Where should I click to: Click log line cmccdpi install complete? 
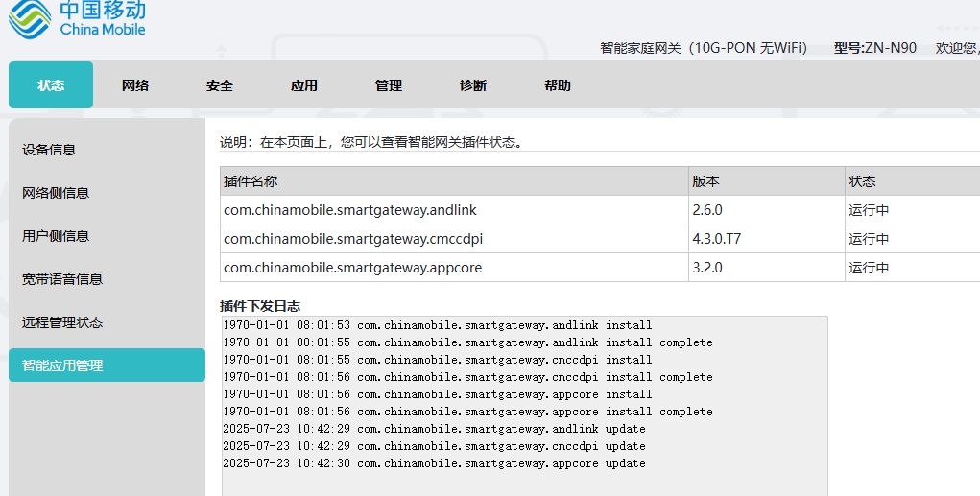pos(467,377)
